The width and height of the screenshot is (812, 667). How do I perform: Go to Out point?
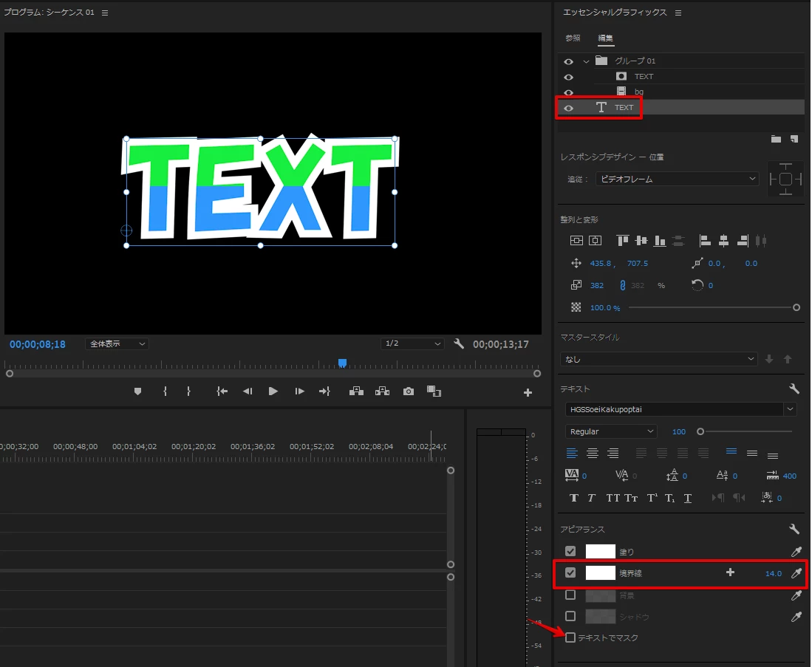click(324, 391)
